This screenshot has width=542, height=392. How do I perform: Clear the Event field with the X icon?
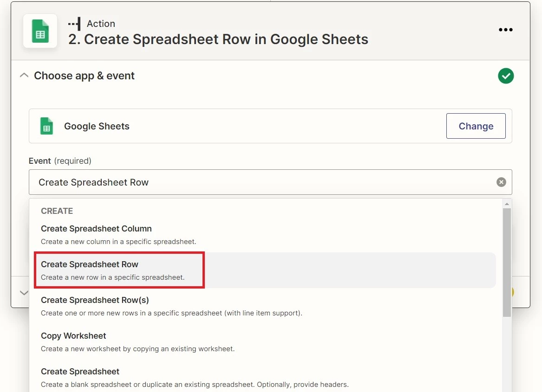coord(501,182)
